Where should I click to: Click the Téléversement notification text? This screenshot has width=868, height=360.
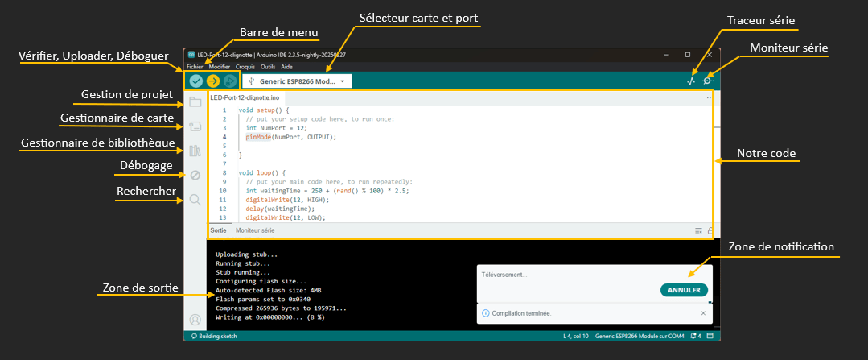(504, 275)
